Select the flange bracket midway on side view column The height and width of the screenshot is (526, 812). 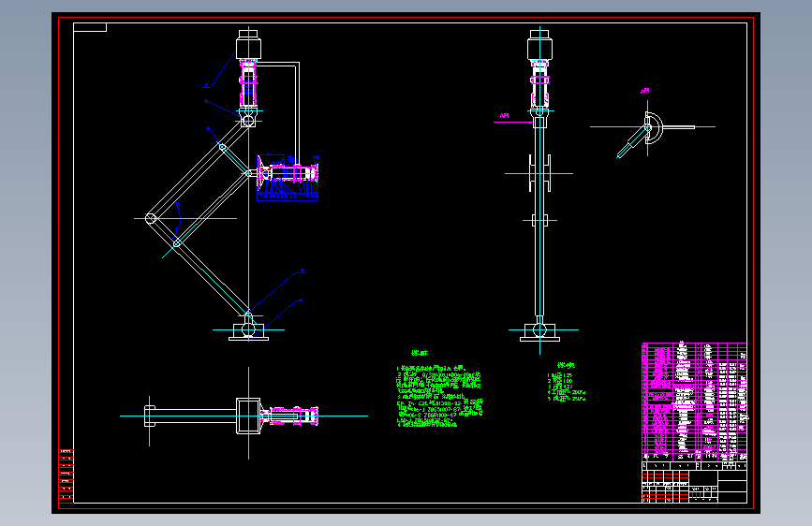(539, 173)
